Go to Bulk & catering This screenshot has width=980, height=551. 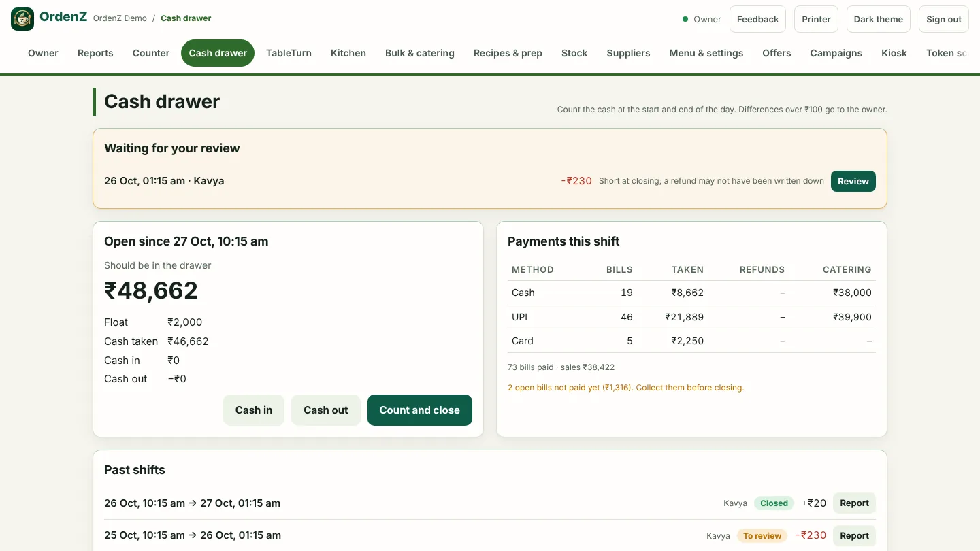(420, 53)
